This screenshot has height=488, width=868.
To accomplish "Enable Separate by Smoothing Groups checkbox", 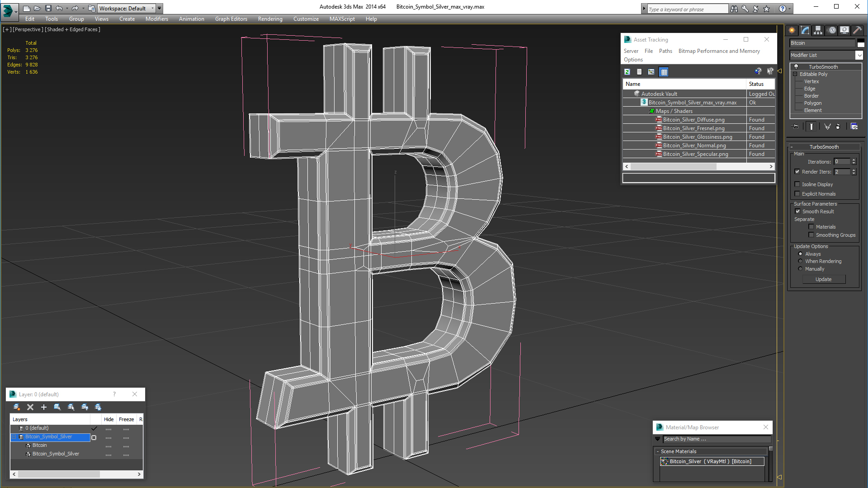I will pyautogui.click(x=811, y=235).
